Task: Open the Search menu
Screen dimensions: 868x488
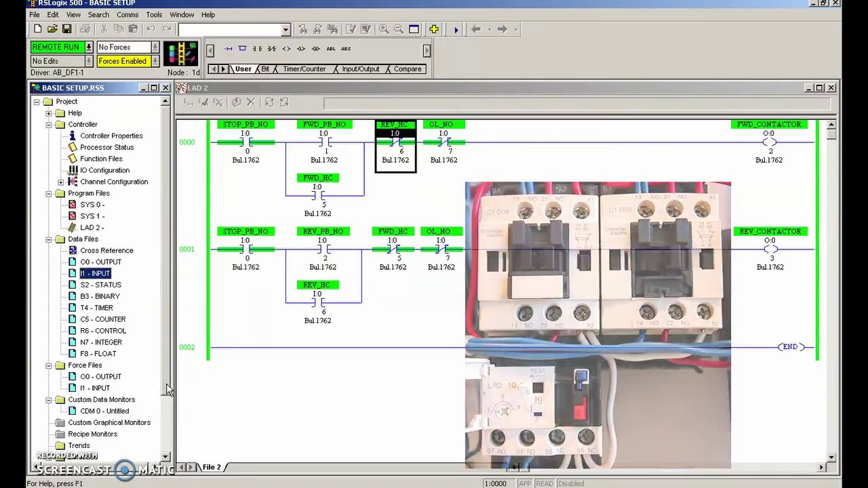Action: pyautogui.click(x=98, y=14)
